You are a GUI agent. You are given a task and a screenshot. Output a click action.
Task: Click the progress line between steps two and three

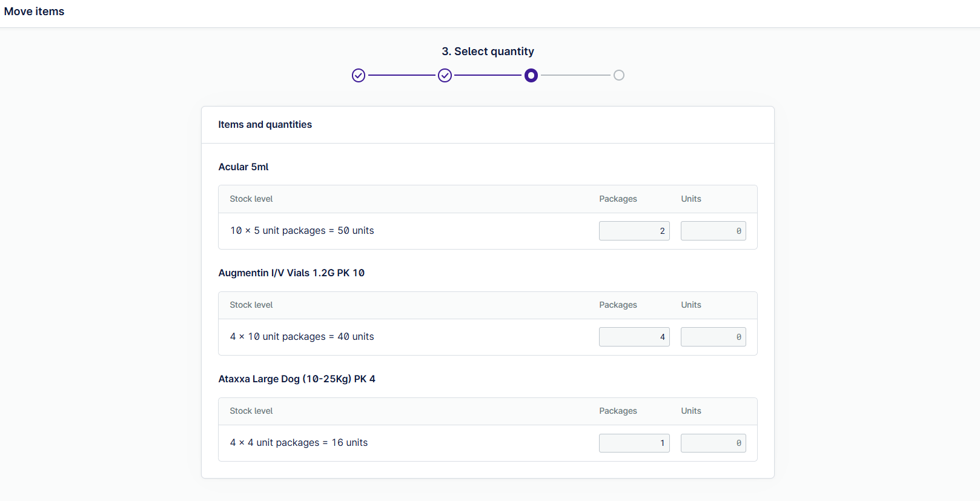(x=488, y=75)
